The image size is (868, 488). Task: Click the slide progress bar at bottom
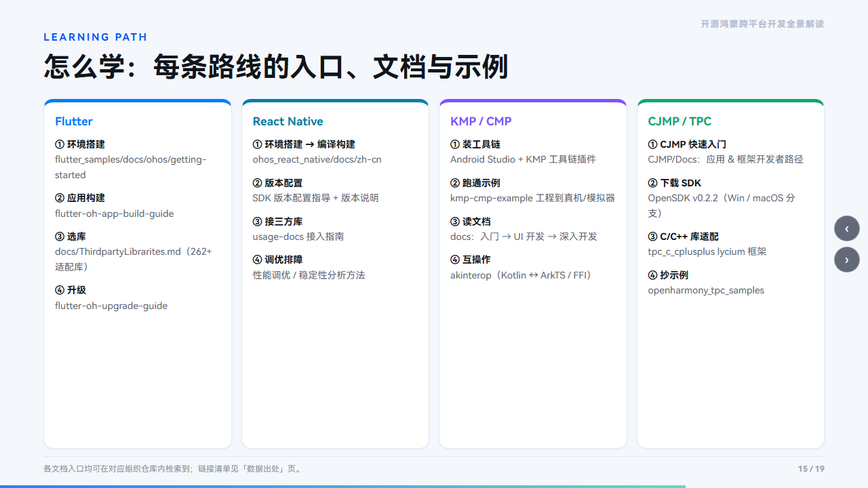pos(342,487)
